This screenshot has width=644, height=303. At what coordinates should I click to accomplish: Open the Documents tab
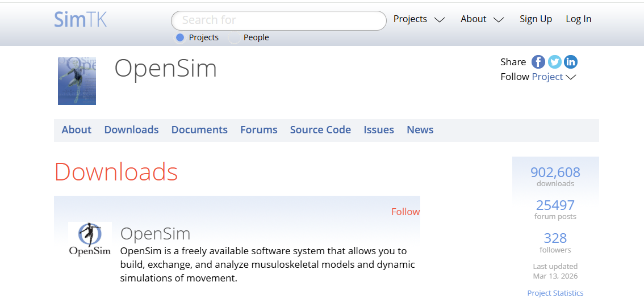199,130
